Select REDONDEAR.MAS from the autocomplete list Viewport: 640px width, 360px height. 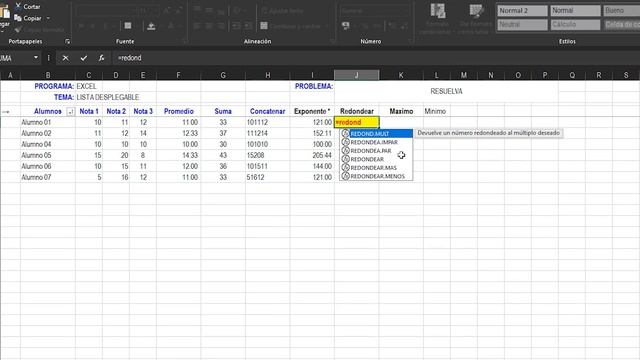[376, 168]
